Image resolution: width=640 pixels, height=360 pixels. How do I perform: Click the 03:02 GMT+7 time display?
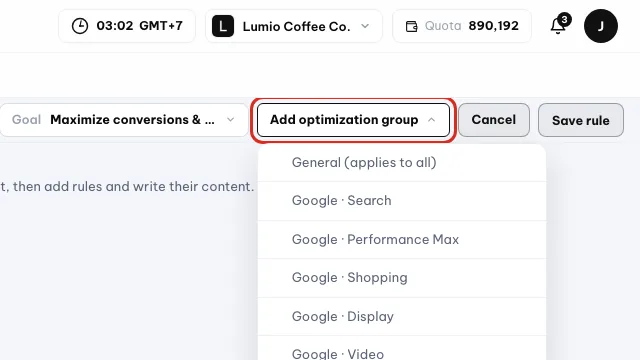(127, 26)
